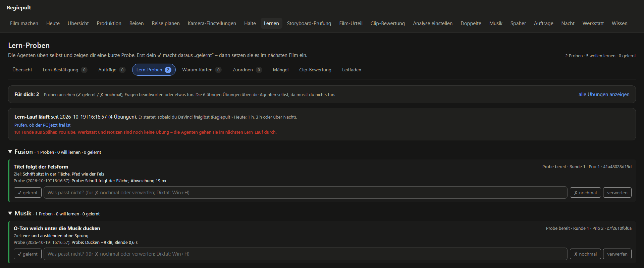This screenshot has width=644, height=268.
Task: Discard the Musik probe with verwerfen
Action: click(617, 254)
